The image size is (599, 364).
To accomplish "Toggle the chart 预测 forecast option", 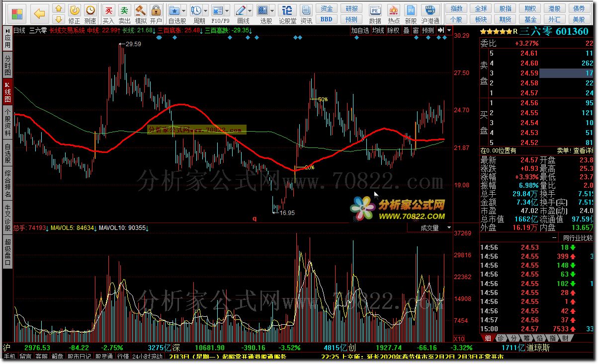I will (428, 30).
